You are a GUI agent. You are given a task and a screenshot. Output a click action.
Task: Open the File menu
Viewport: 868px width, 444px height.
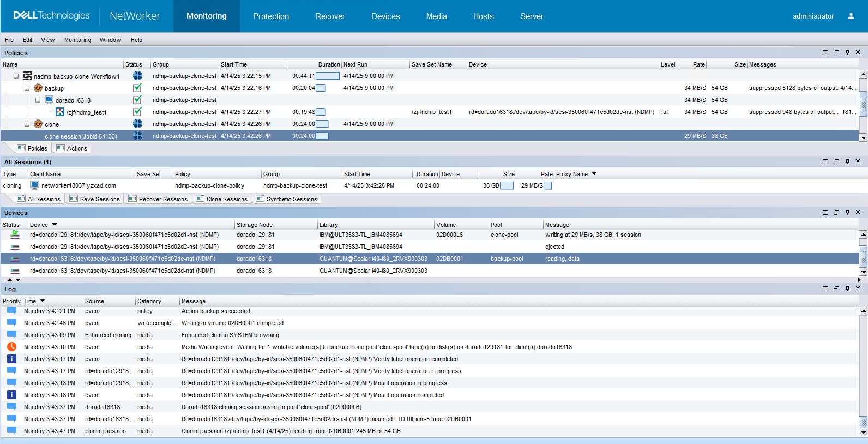click(9, 40)
